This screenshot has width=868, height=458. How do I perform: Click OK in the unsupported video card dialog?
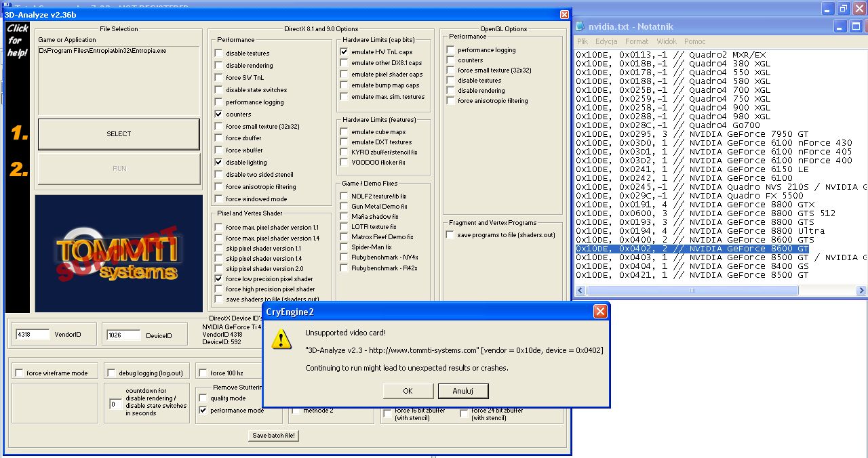[408, 391]
